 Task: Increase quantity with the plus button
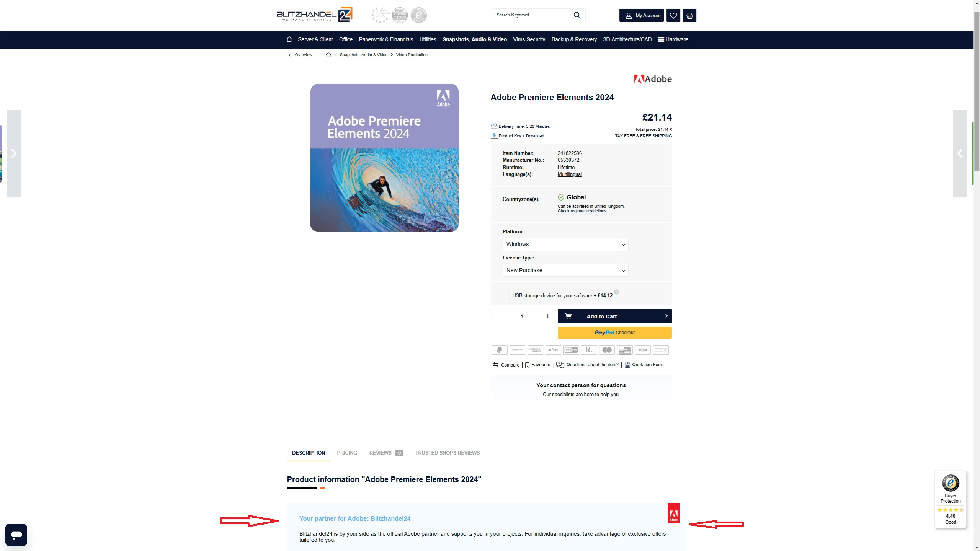(548, 316)
